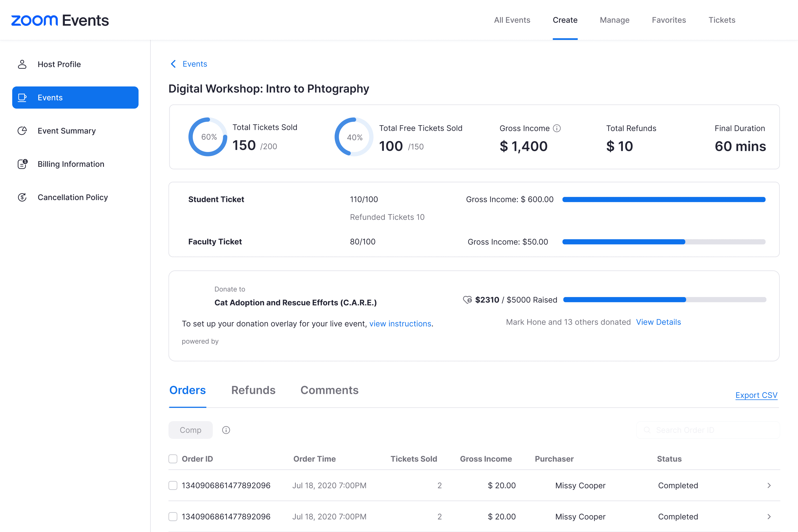This screenshot has width=798, height=532.
Task: Switch to the Refunds tab
Action: (x=253, y=390)
